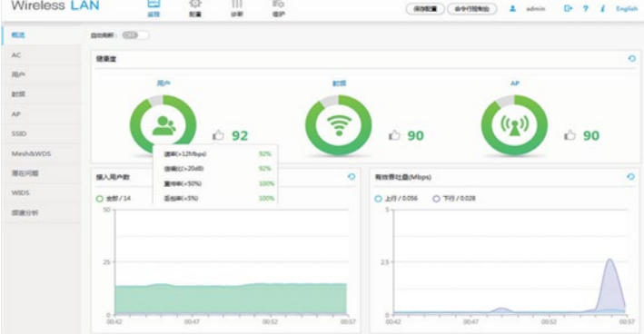
Task: Refresh the Health (健康度) panel
Action: point(631,59)
